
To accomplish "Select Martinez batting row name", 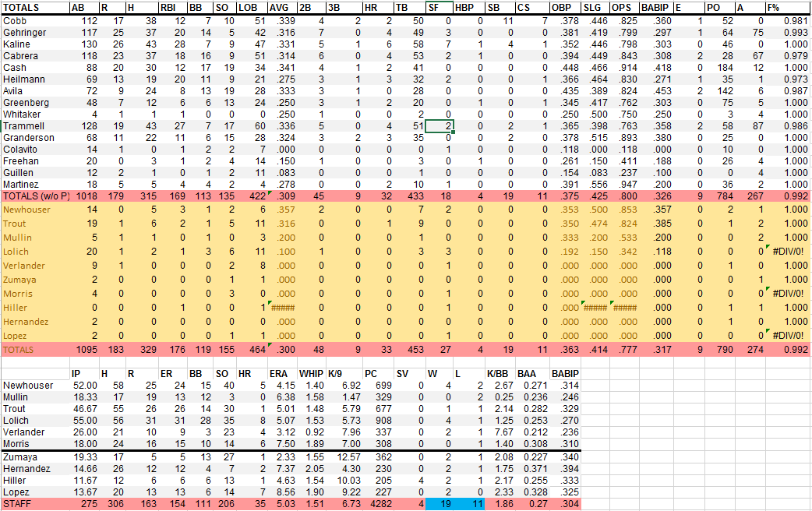I will point(35,185).
